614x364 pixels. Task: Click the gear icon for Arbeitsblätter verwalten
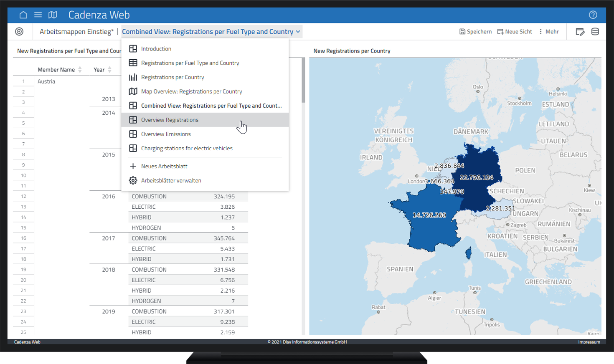pyautogui.click(x=133, y=180)
